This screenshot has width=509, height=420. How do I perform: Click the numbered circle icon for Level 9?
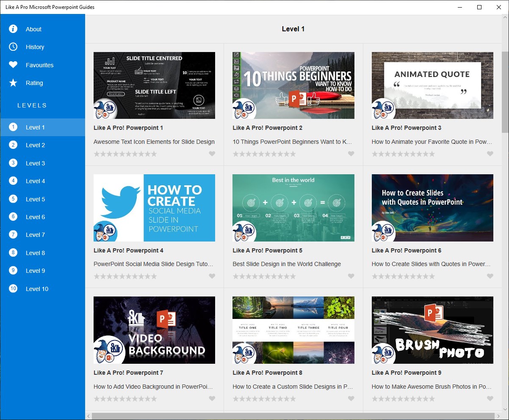tap(13, 271)
